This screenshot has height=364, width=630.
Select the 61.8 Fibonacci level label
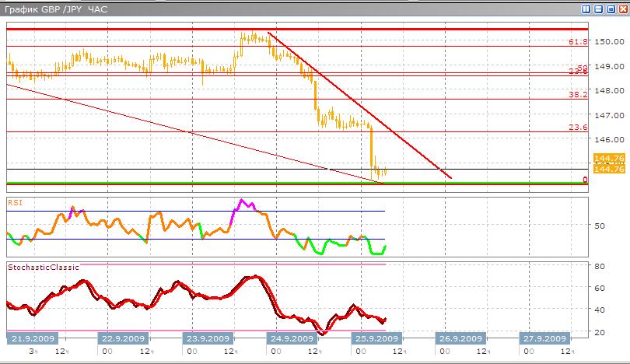tap(577, 41)
